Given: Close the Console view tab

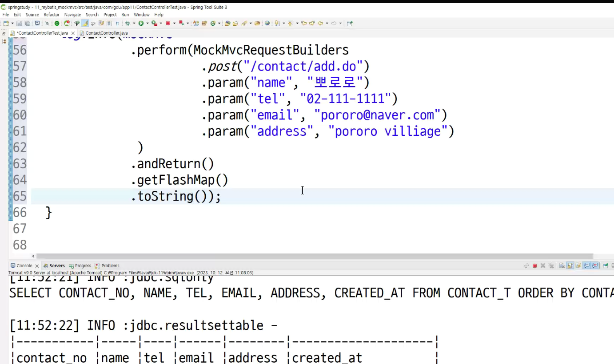Looking at the screenshot, I should pyautogui.click(x=37, y=266).
